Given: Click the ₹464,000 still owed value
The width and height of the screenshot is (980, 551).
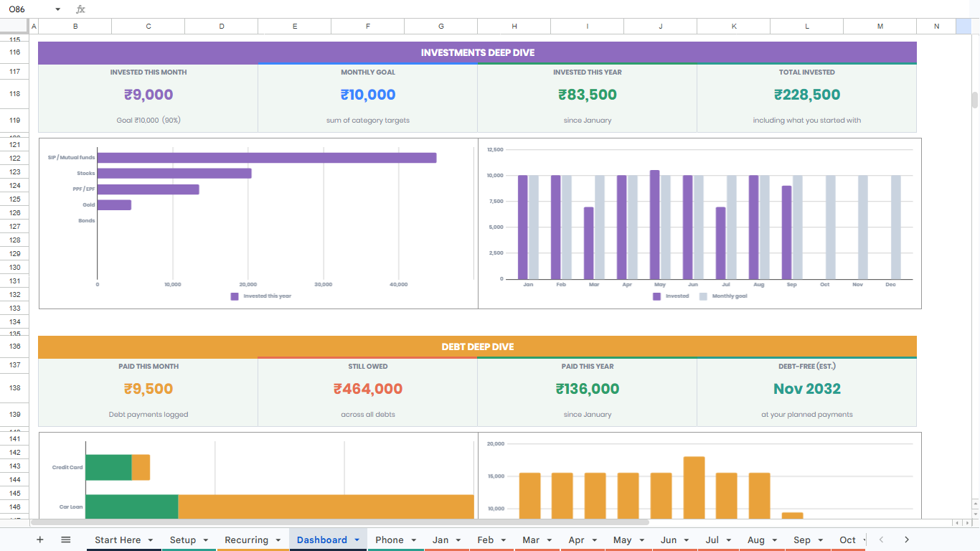Looking at the screenshot, I should [x=368, y=389].
